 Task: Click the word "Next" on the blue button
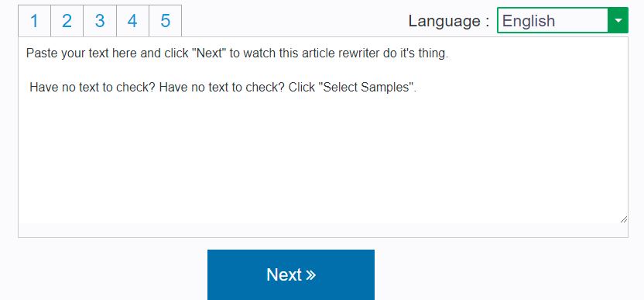284,274
